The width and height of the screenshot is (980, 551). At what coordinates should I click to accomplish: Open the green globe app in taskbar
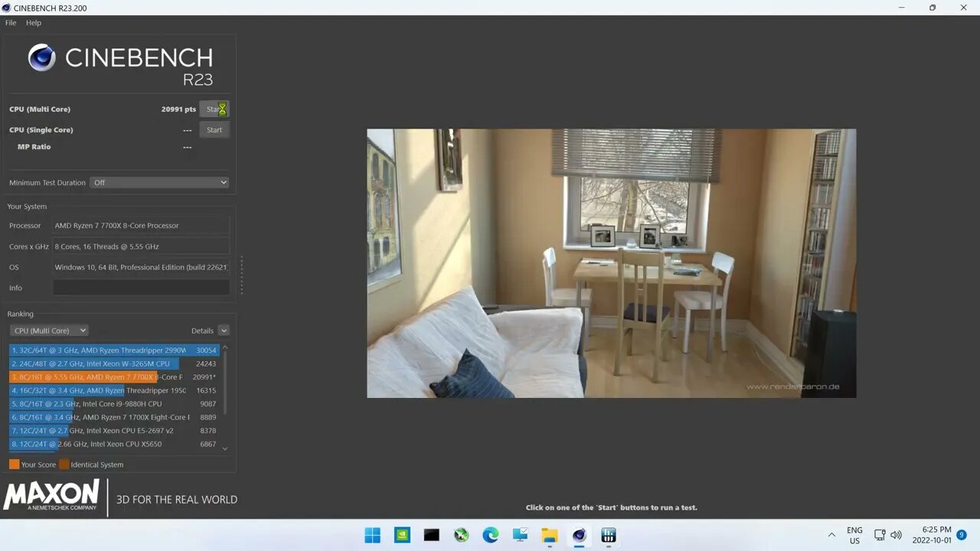click(x=461, y=535)
